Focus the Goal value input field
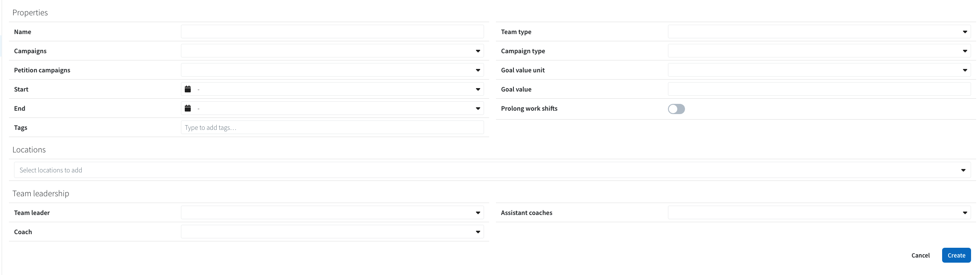Viewport: 980px width, 275px height. coord(819,89)
